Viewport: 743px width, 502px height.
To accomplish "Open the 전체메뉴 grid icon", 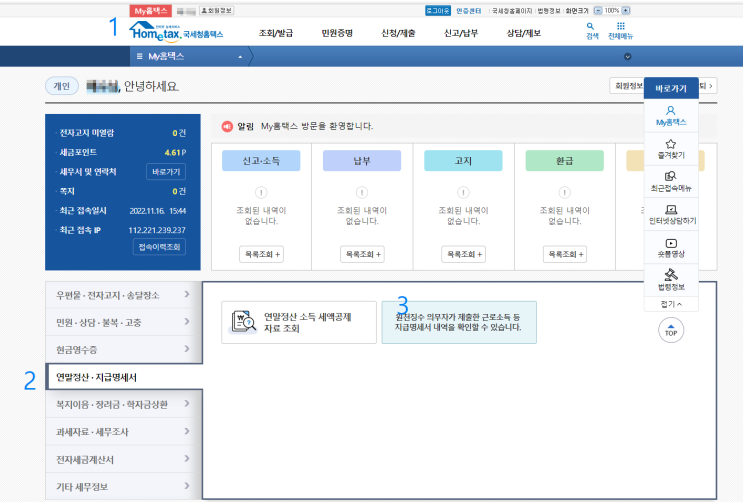I will click(621, 30).
